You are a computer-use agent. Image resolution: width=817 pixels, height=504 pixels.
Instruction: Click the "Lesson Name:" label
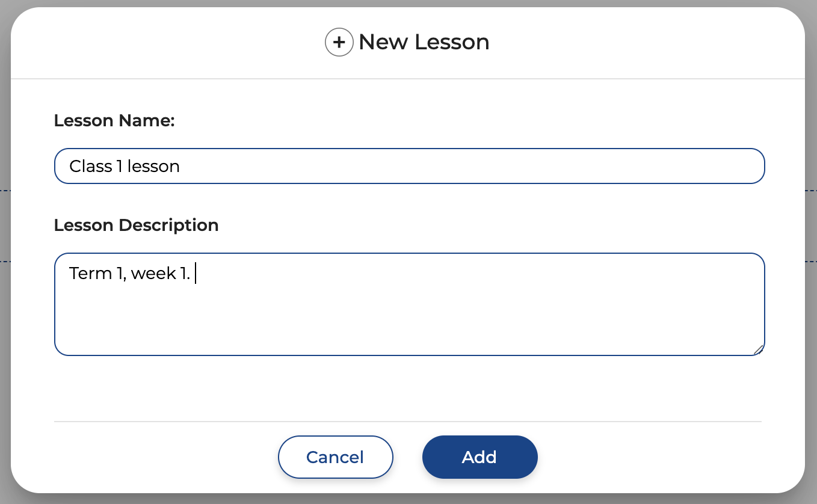click(114, 121)
